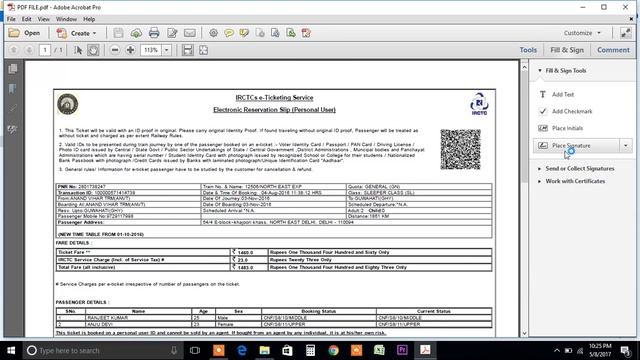Screen dimensions: 640x360
Task: Click the page number field
Action: point(45,50)
